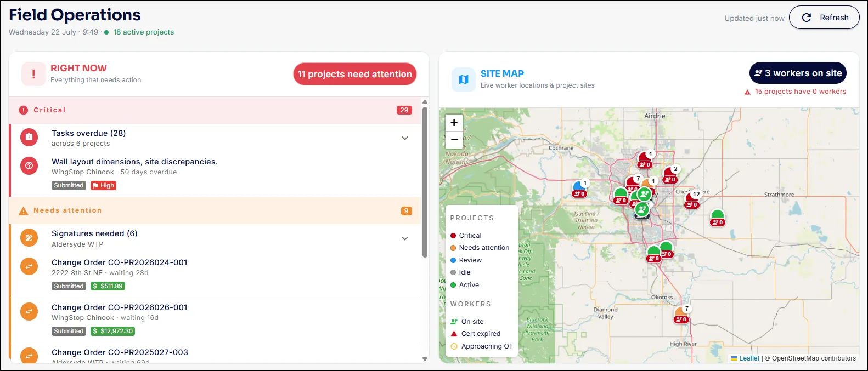Click the Needs attention count badge 9
This screenshot has height=371, width=868.
point(407,211)
